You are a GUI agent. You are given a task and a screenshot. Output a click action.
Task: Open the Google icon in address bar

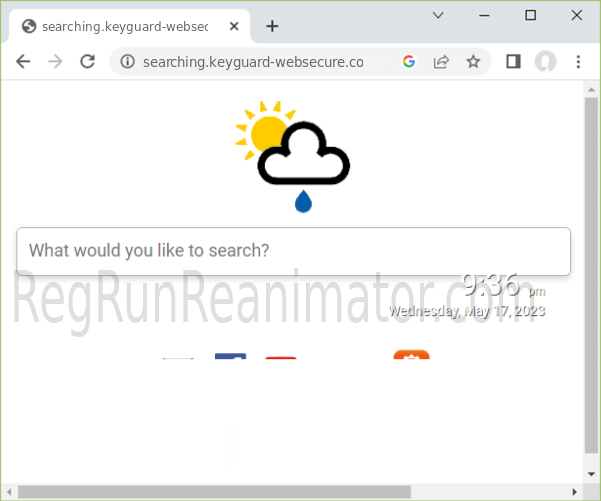(x=409, y=62)
